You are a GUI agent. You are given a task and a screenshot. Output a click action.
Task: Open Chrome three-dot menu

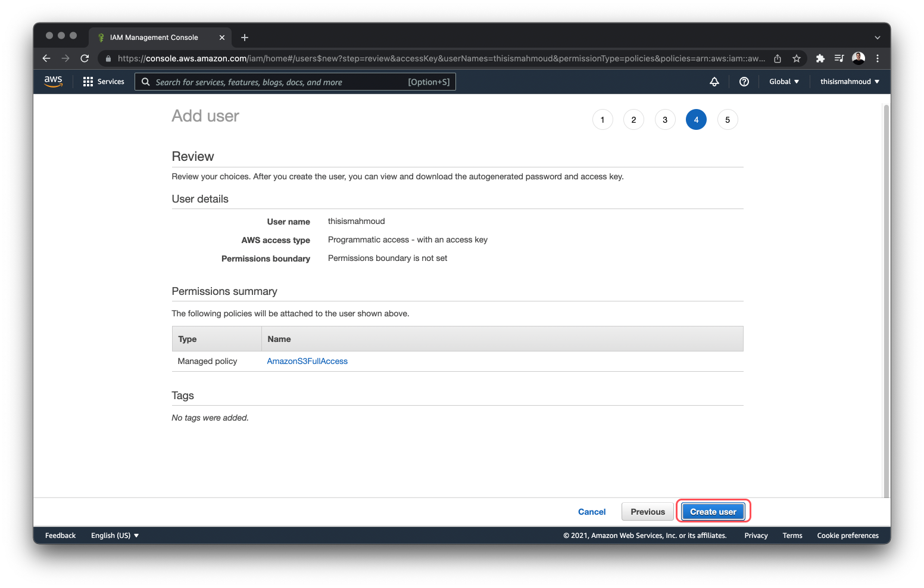click(x=877, y=58)
